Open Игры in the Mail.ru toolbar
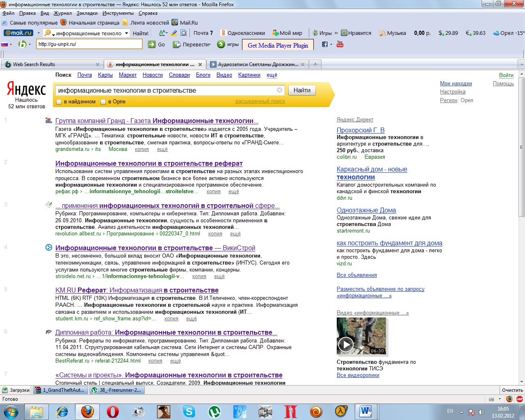525x420 pixels. pyautogui.click(x=322, y=33)
